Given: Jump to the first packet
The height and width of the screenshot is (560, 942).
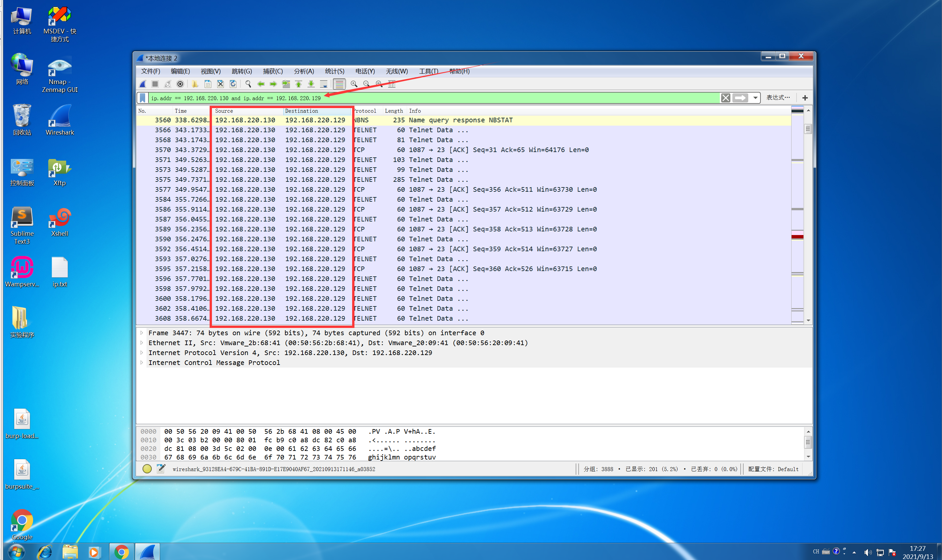Looking at the screenshot, I should pos(299,84).
